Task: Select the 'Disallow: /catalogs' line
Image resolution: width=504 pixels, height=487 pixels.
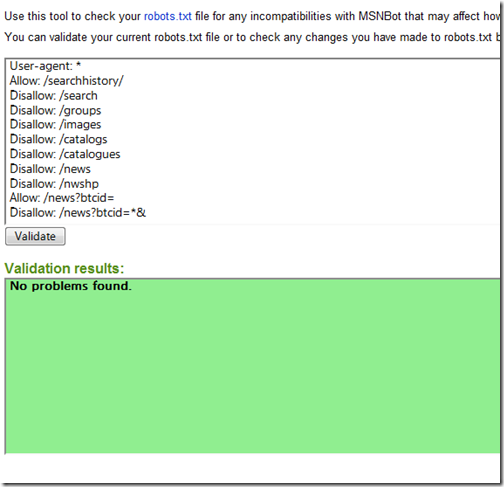Action: pos(59,139)
